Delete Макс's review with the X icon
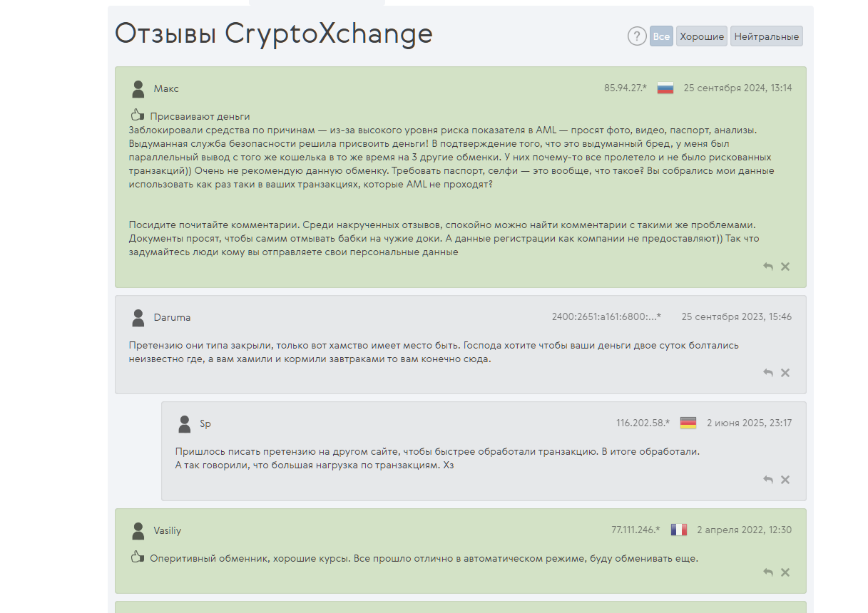Viewport: 868px width, 613px height. pos(785,267)
